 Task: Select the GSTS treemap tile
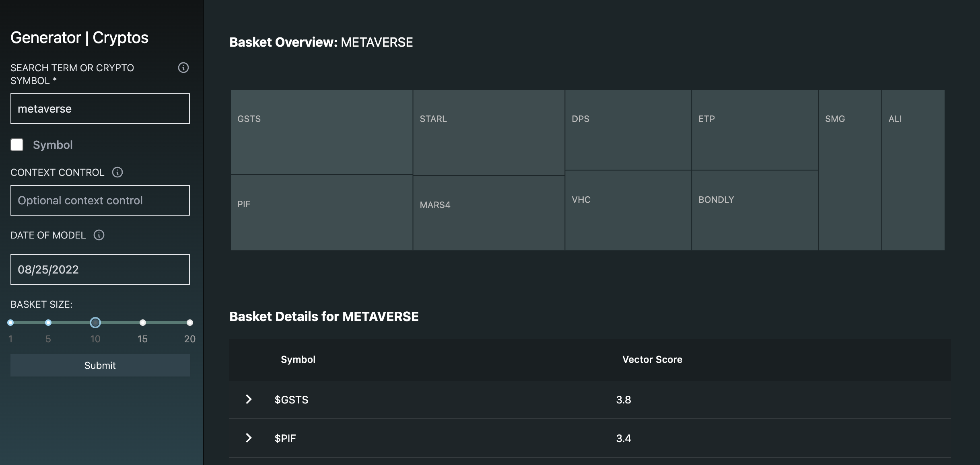click(321, 132)
